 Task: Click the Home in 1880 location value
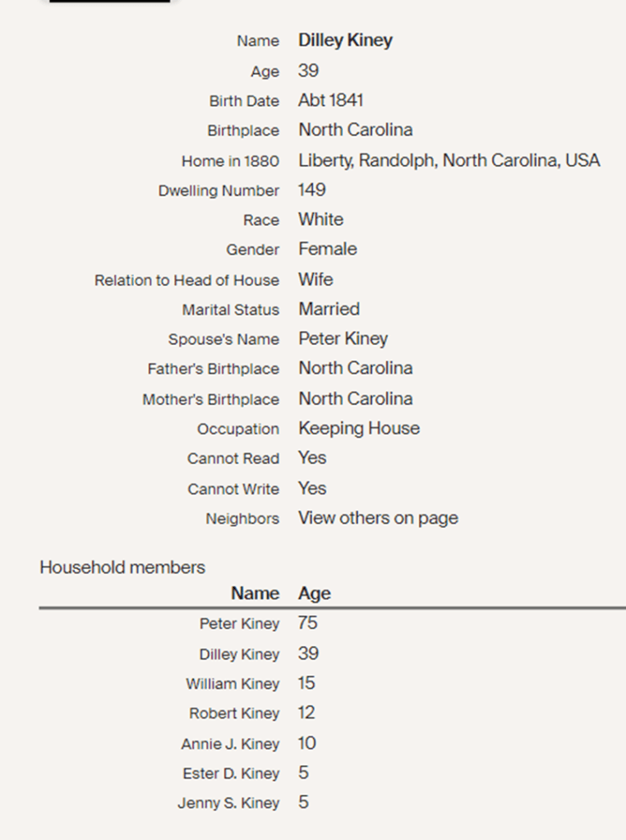point(449,160)
